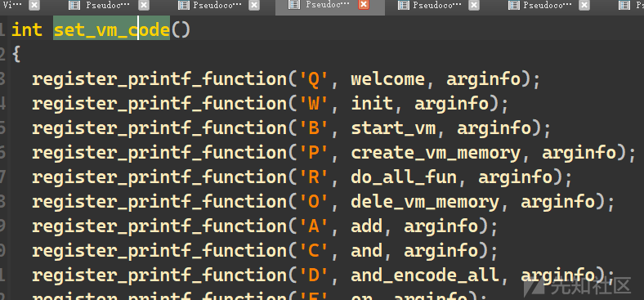Click the highlighted set_vm_code function name
This screenshot has height=300, width=644.
(x=112, y=29)
